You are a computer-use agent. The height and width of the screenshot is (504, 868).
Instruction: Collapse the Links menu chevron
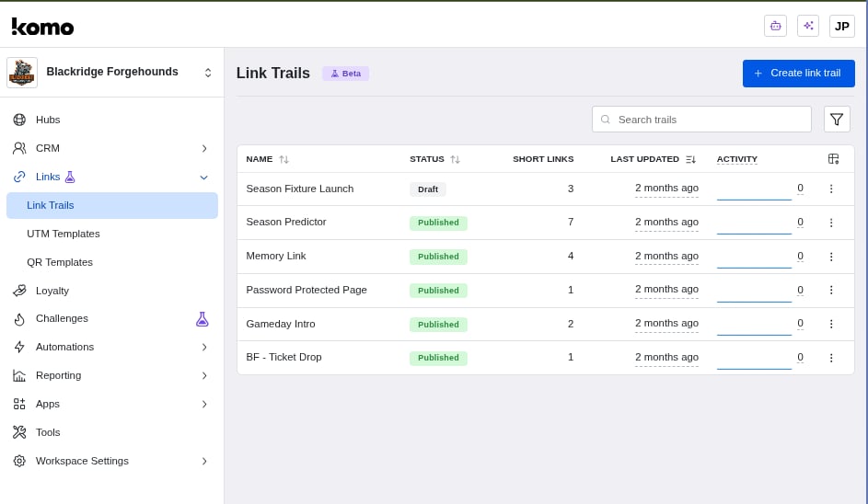203,178
